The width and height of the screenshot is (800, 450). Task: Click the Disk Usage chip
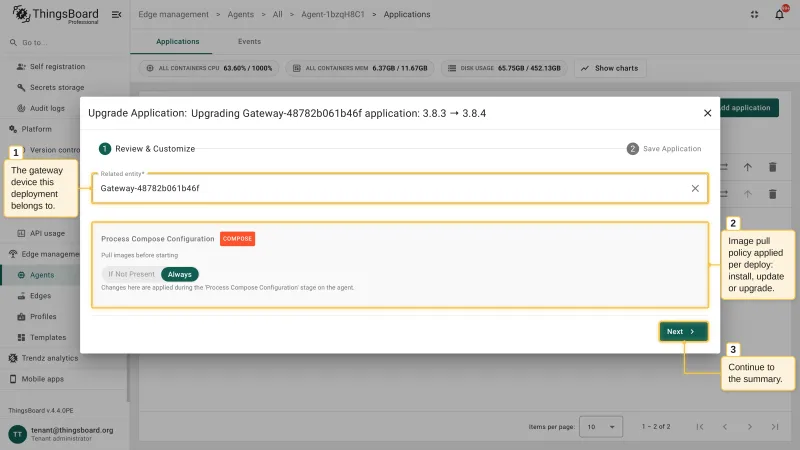coord(504,68)
